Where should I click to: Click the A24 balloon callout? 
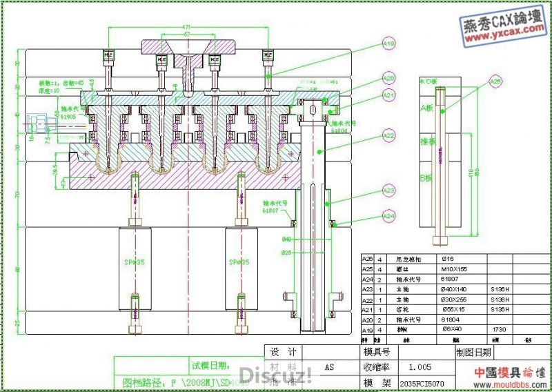[x=388, y=216]
